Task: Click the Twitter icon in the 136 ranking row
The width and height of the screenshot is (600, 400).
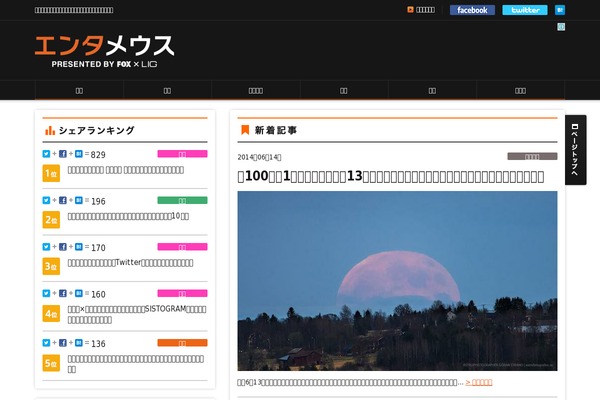Action: pos(46,343)
